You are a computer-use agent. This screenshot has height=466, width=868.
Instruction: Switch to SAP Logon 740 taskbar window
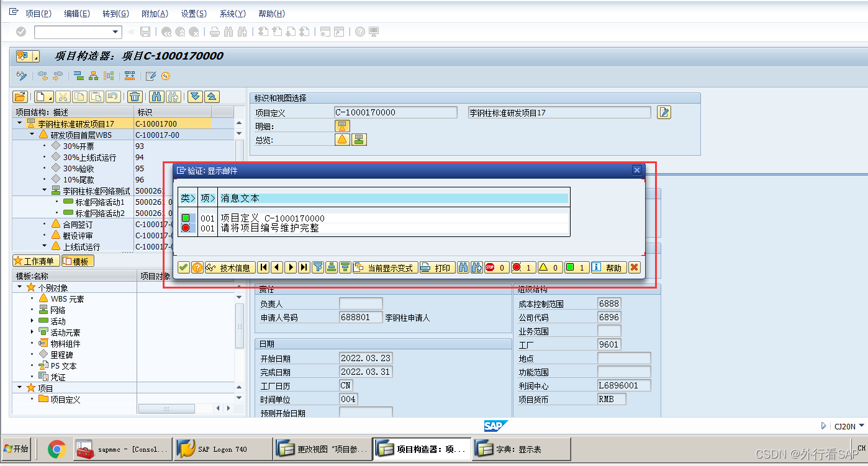click(x=222, y=449)
